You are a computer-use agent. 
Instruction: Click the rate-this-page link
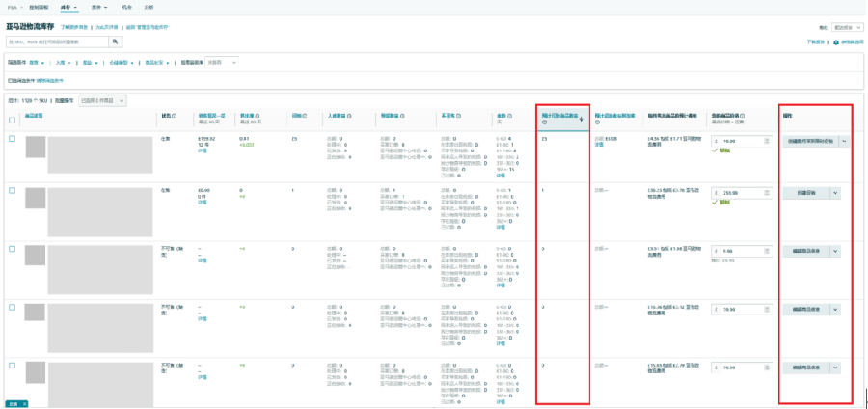pyautogui.click(x=107, y=27)
